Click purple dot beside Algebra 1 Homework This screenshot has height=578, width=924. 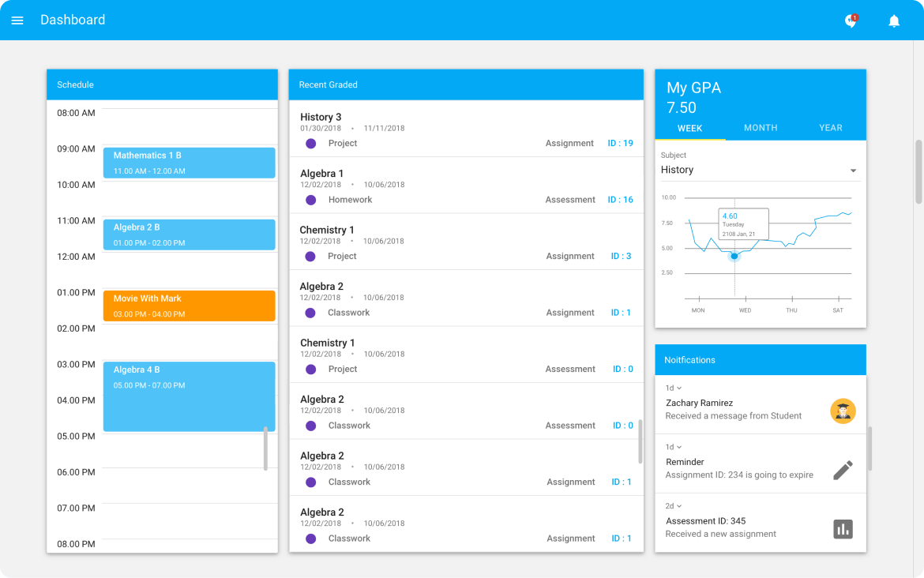[x=310, y=200]
